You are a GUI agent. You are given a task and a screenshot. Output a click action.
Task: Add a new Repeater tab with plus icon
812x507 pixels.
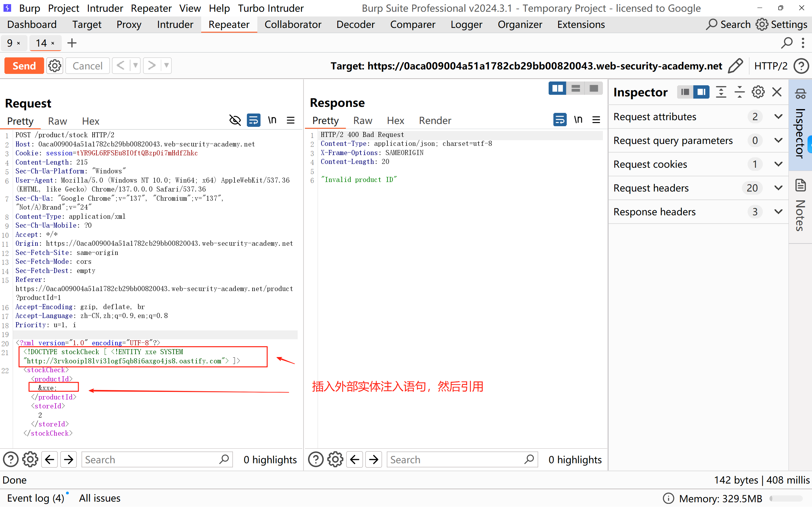coord(72,43)
